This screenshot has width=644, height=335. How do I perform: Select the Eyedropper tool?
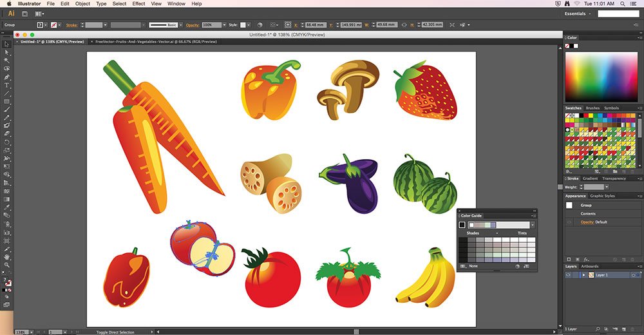[x=6, y=207]
